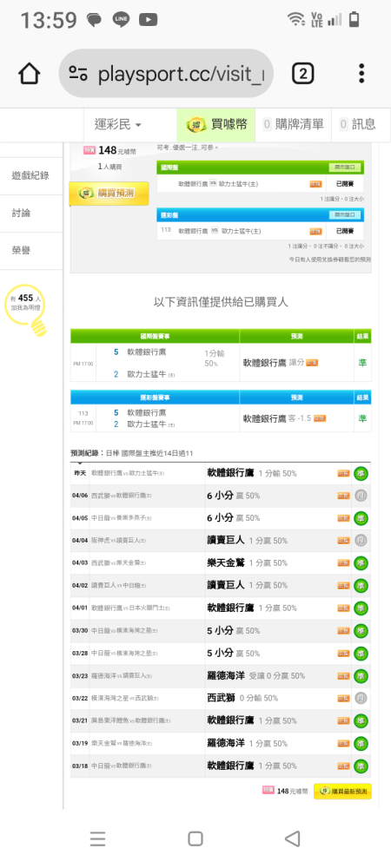Click the yellow 購買預測 button
Image resolution: width=391 pixels, height=868 pixels.
109,194
